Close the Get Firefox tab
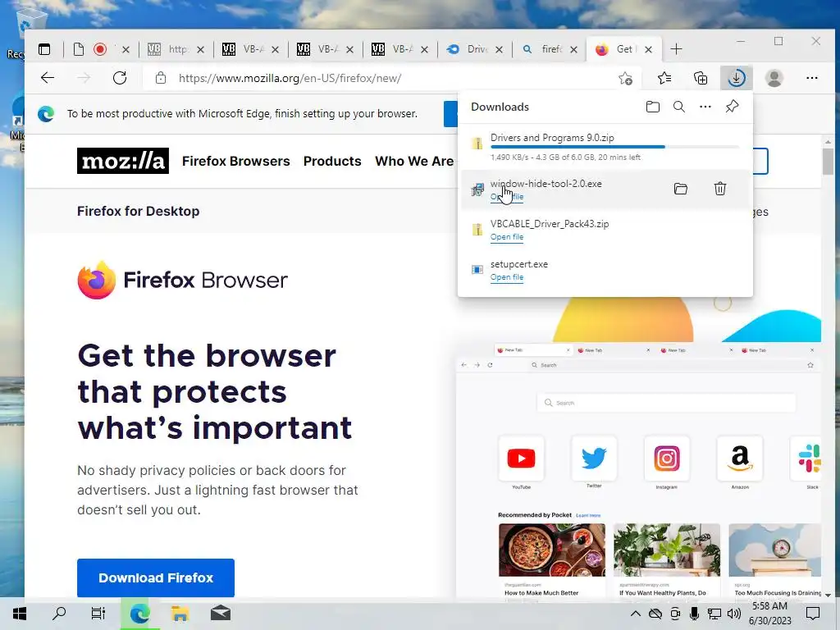 [648, 49]
